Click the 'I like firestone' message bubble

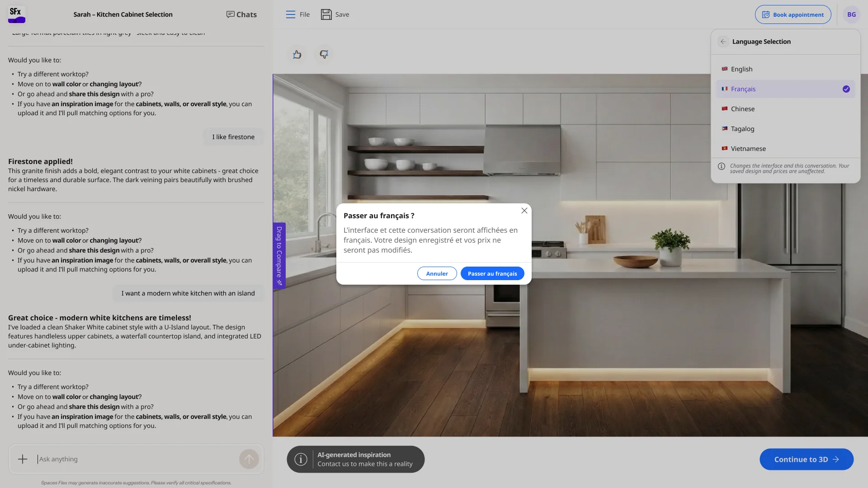pyautogui.click(x=233, y=137)
